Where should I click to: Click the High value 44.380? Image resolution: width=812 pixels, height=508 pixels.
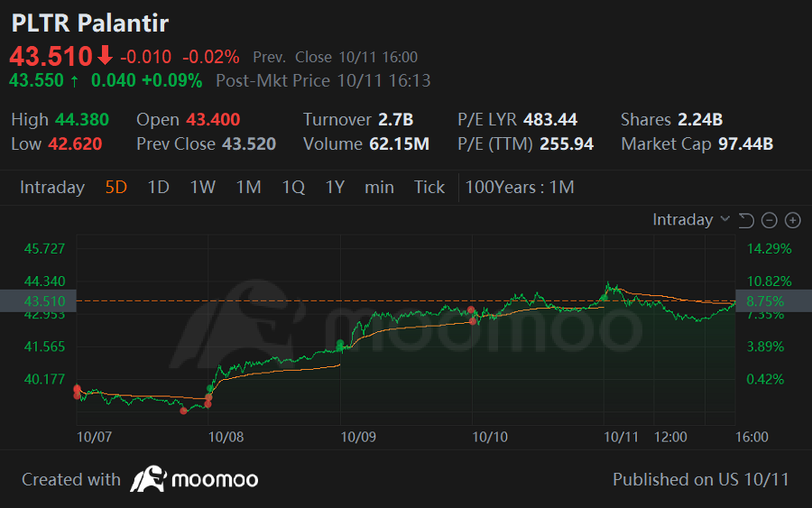[82, 120]
